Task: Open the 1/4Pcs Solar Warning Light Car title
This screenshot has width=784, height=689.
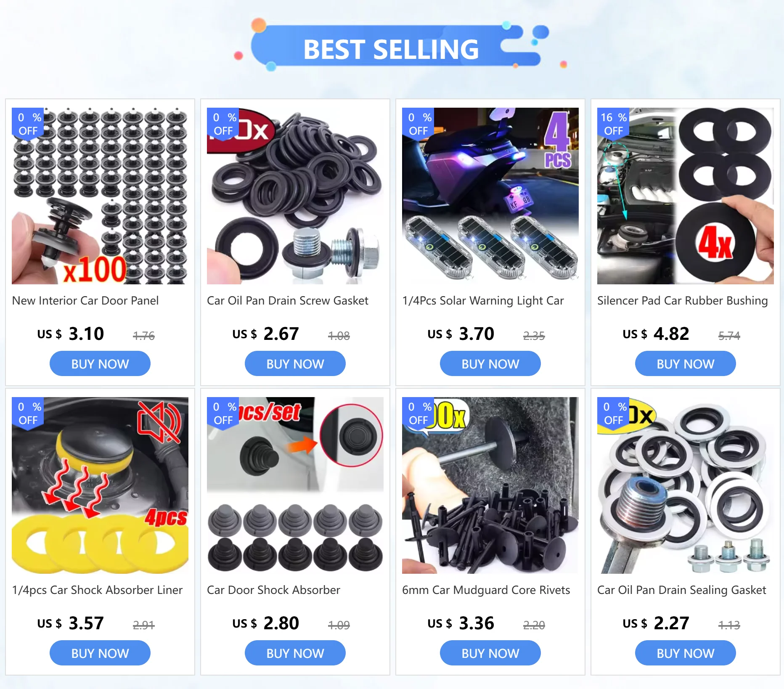Action: tap(483, 301)
